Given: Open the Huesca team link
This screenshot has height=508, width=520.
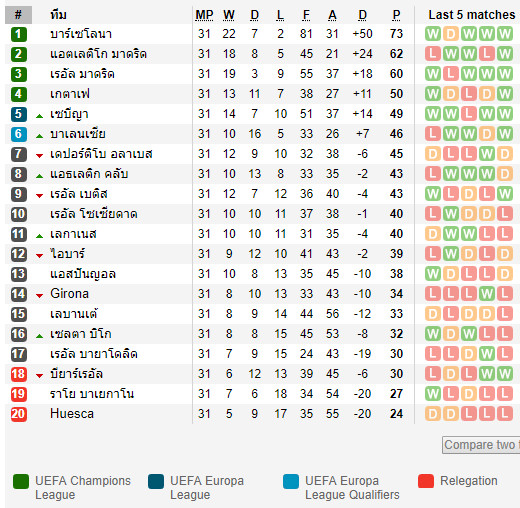Looking at the screenshot, I should tap(72, 414).
